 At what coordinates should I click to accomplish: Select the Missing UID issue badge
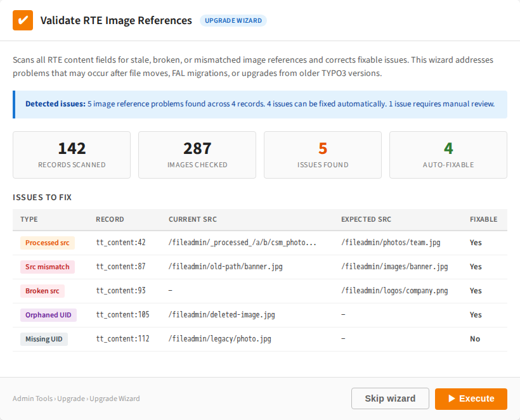tap(44, 339)
